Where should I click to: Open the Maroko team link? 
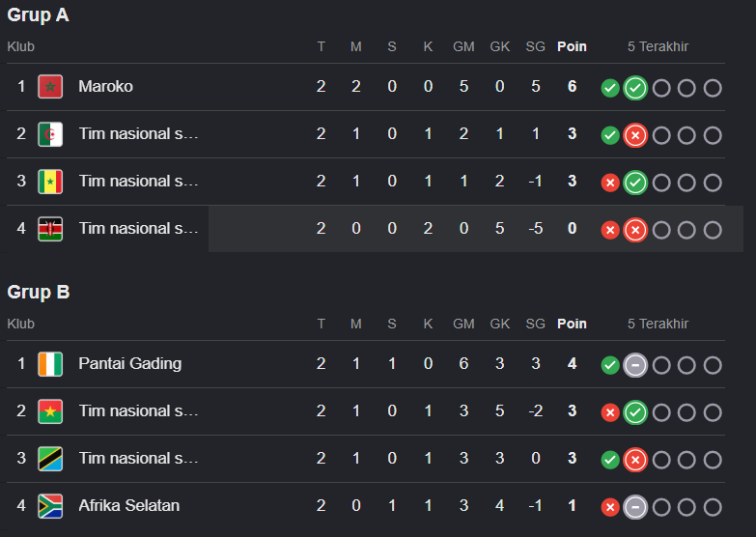(105, 86)
